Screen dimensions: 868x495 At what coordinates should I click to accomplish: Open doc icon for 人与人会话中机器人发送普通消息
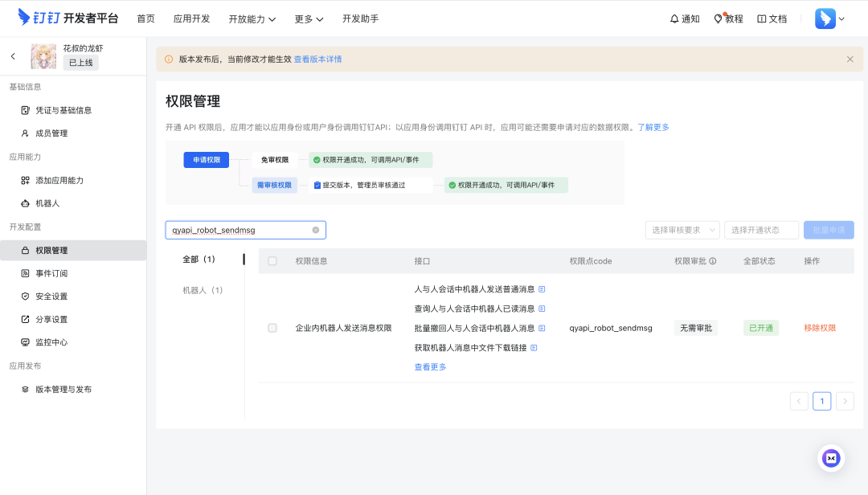pos(542,289)
